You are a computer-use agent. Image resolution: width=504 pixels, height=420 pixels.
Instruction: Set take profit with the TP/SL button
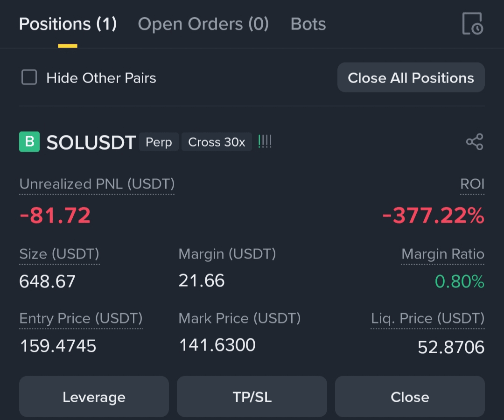click(252, 397)
